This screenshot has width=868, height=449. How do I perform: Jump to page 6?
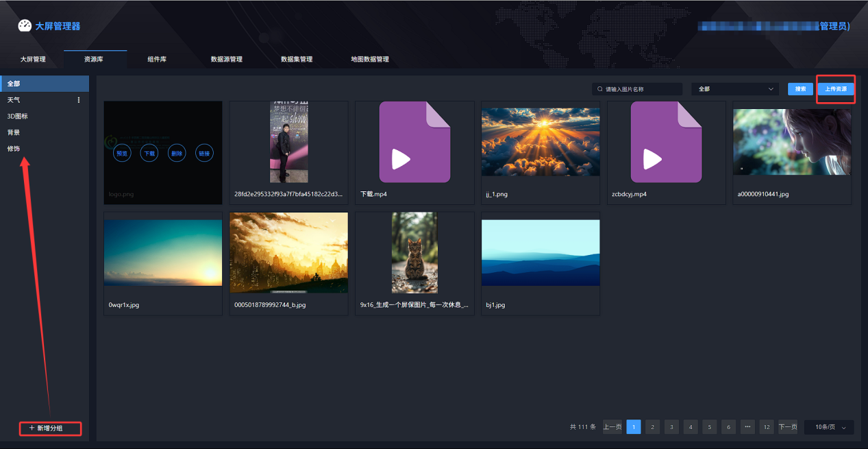pyautogui.click(x=728, y=427)
